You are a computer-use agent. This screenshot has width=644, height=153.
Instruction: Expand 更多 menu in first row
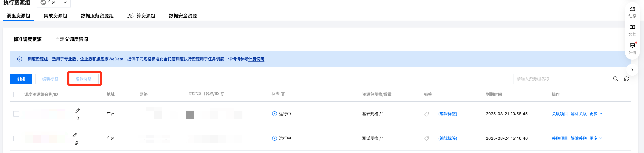pos(596,114)
